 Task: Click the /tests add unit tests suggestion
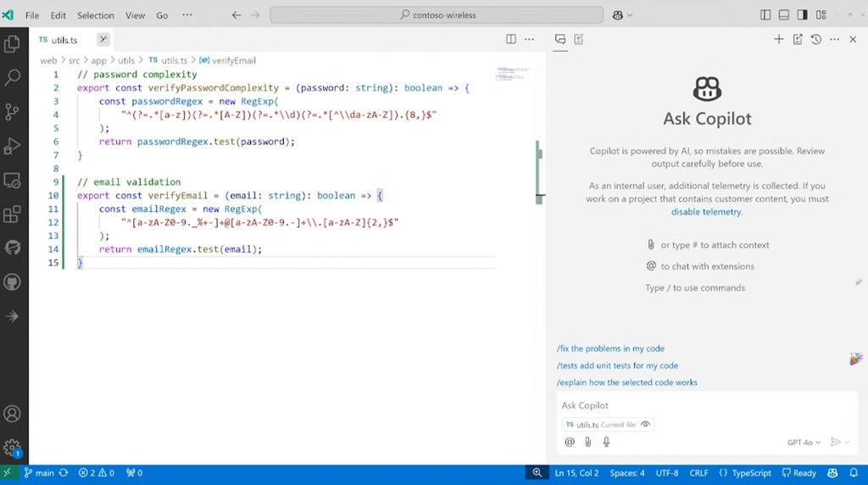(617, 365)
